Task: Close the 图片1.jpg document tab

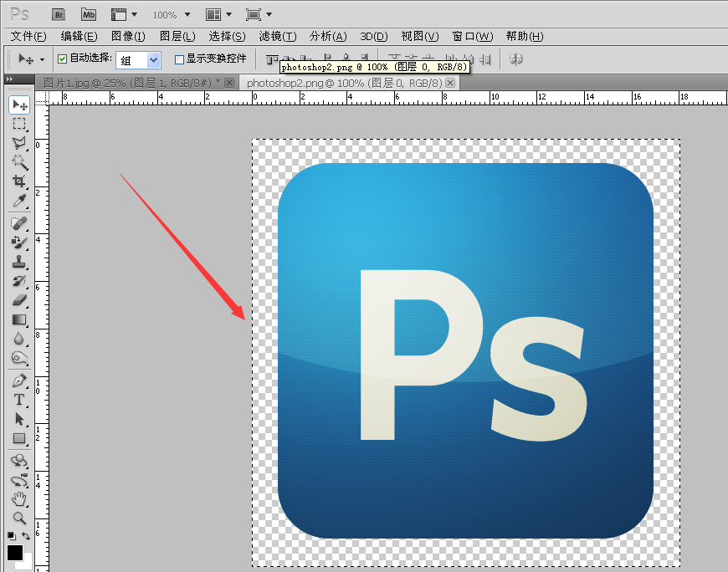Action: [x=229, y=83]
